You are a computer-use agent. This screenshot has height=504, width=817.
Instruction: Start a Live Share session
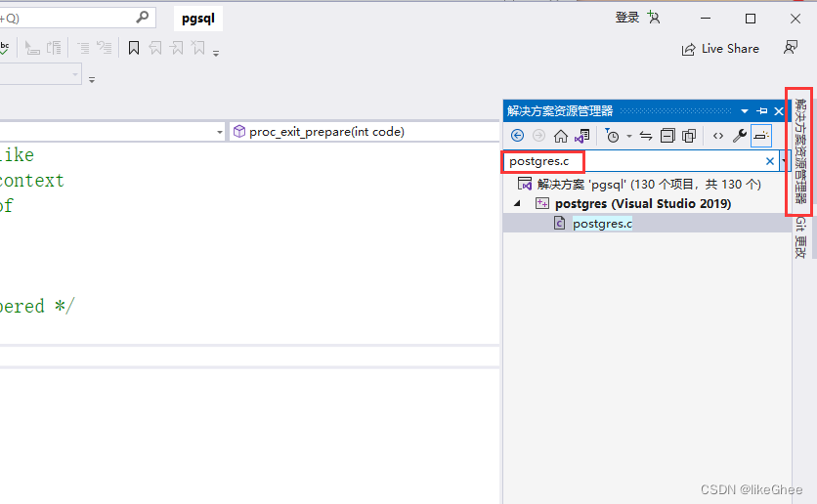720,49
